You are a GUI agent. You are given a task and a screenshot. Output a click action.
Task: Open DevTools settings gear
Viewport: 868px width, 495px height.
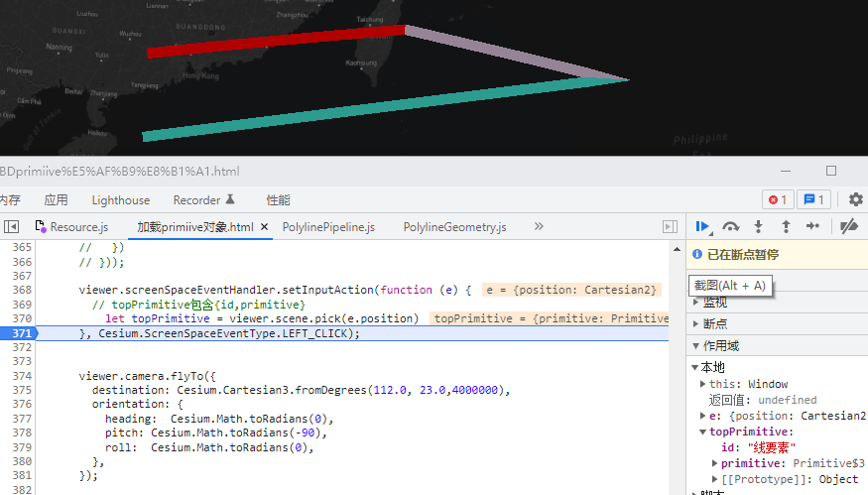point(855,199)
